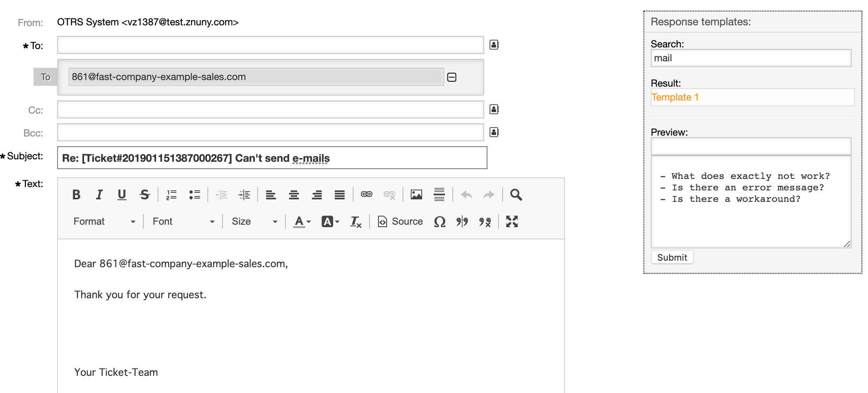Insert an image into the message
Screen dimensions: 868x393
[416, 195]
